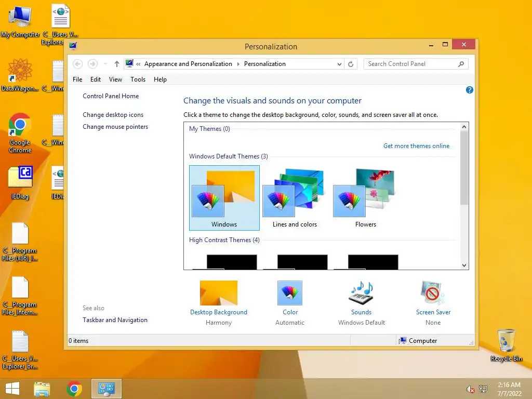Open the Recycle Bin
The height and width of the screenshot is (399, 532).
pos(506,345)
